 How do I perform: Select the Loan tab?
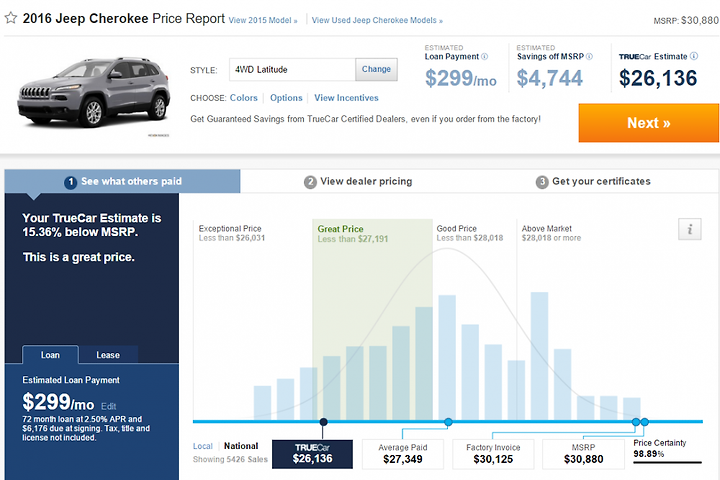[x=50, y=355]
